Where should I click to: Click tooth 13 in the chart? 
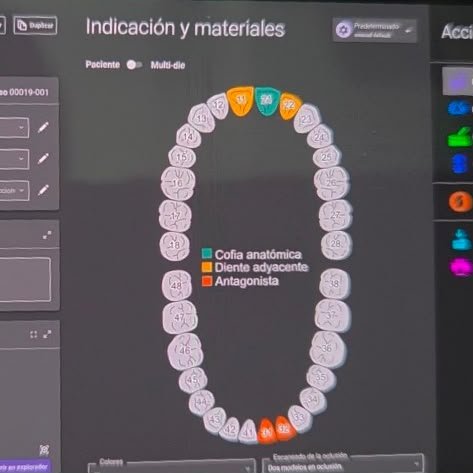(x=201, y=118)
